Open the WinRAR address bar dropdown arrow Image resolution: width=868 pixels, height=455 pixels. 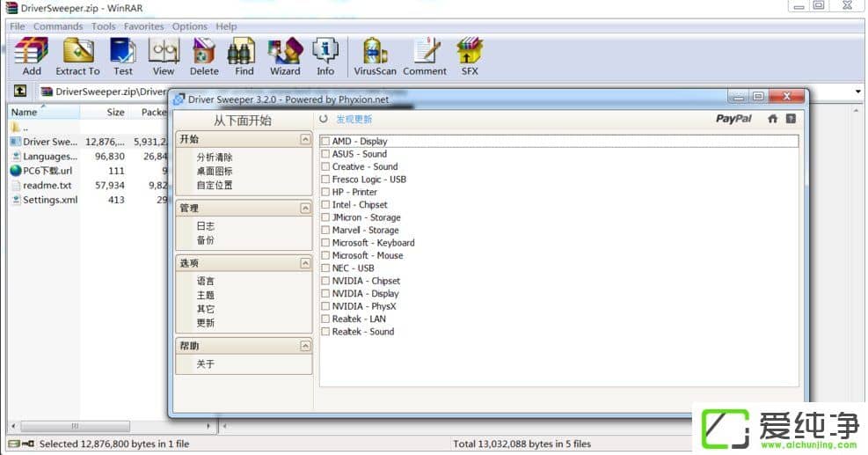[858, 92]
